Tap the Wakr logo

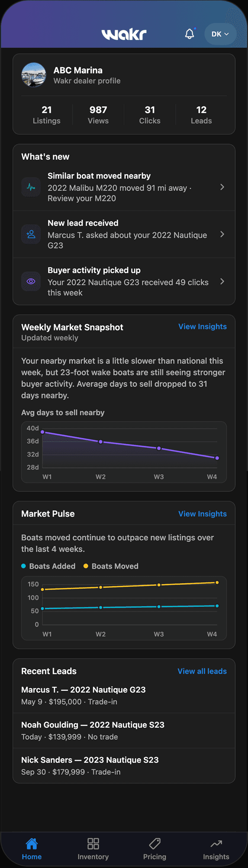(124, 34)
